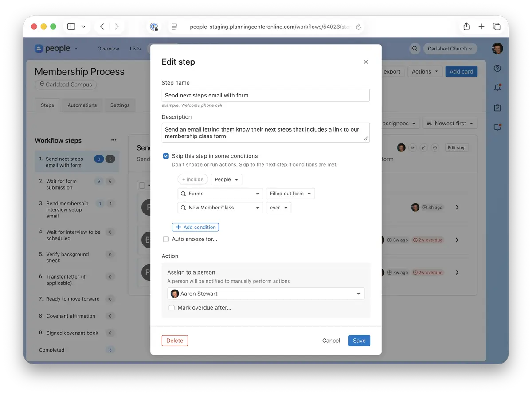This screenshot has height=395, width=532.
Task: Click the snooze zz icon
Action: (x=424, y=147)
